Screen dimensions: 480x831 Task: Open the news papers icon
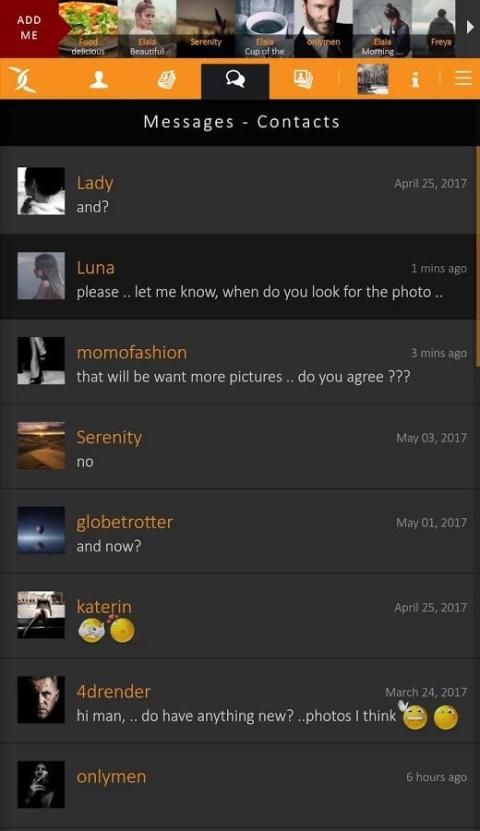click(x=166, y=80)
